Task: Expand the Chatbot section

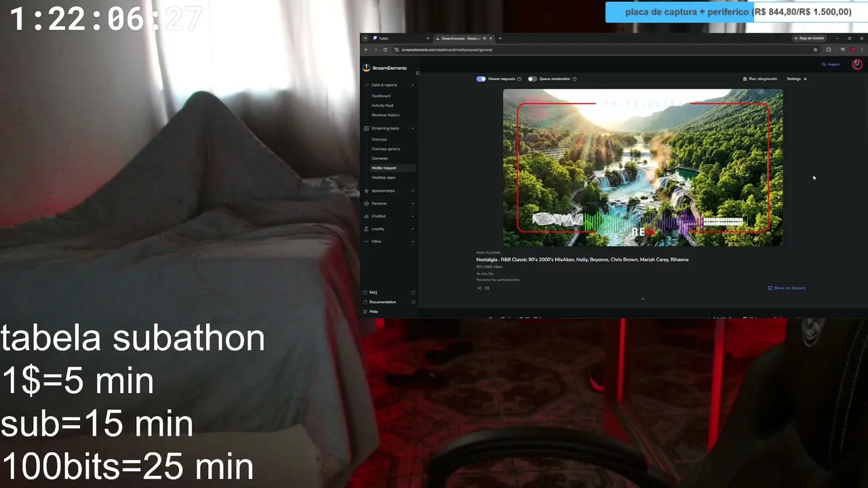Action: 413,216
